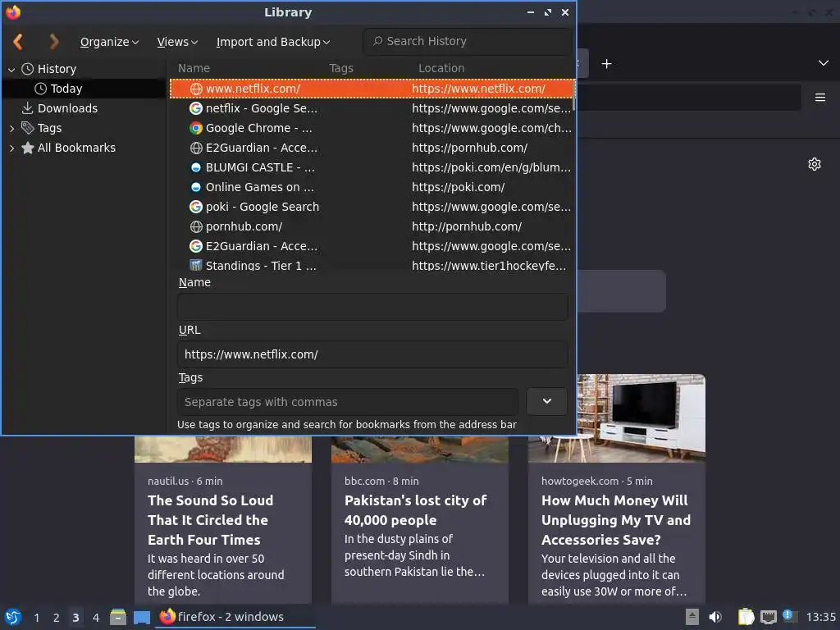Click the icon beside Online Games on entry

pos(196,188)
